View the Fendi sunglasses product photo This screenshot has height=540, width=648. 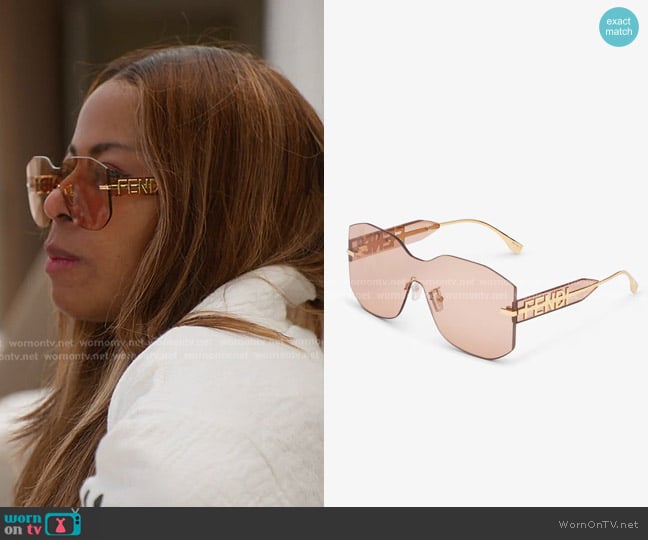[x=486, y=253]
